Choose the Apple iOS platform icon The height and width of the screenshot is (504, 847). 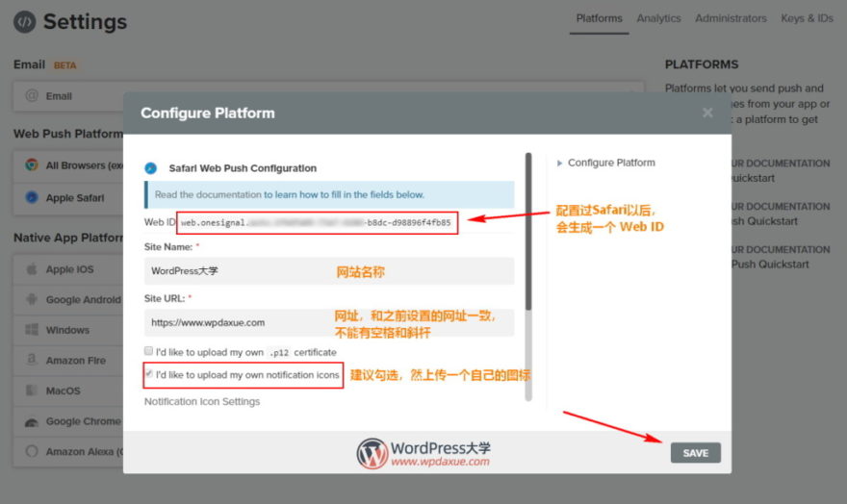[31, 269]
